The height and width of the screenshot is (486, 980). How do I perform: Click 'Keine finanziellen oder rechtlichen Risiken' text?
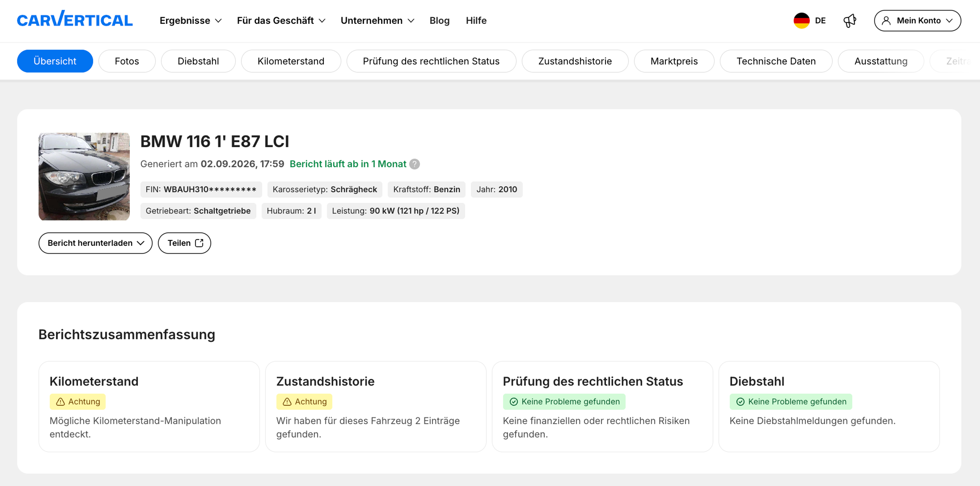[x=596, y=421]
